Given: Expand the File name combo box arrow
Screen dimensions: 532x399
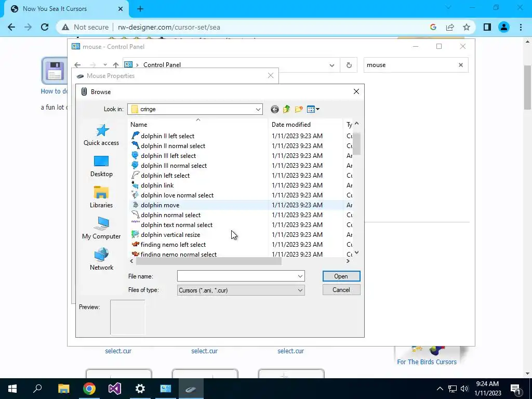Looking at the screenshot, I should (300, 276).
